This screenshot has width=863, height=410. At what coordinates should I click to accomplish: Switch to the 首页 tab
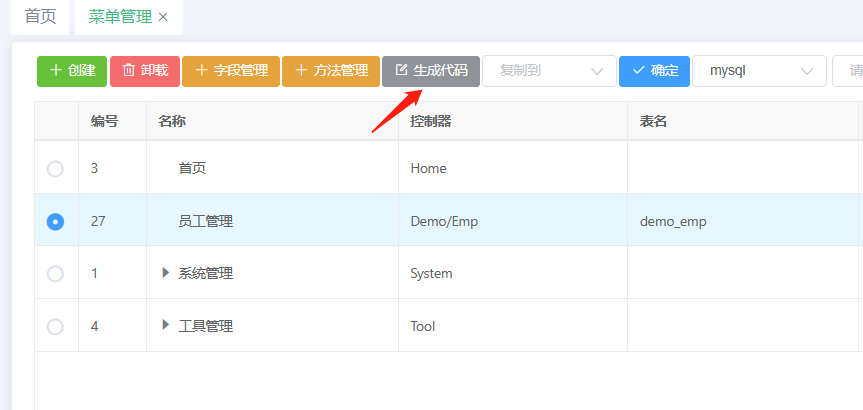tap(40, 17)
